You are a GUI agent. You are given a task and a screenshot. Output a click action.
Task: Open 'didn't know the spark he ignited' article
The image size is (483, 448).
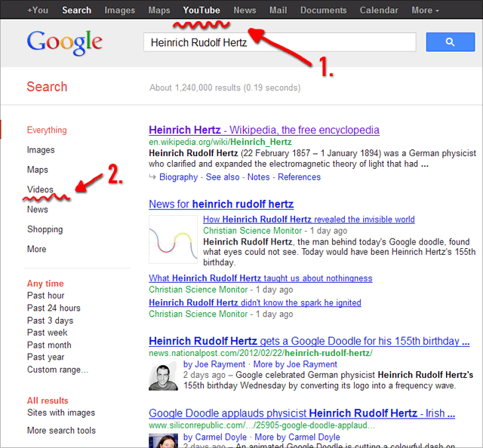point(255,302)
